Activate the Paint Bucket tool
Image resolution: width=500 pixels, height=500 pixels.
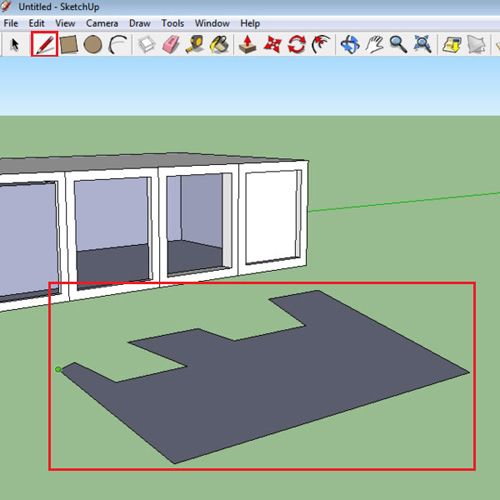coord(220,44)
